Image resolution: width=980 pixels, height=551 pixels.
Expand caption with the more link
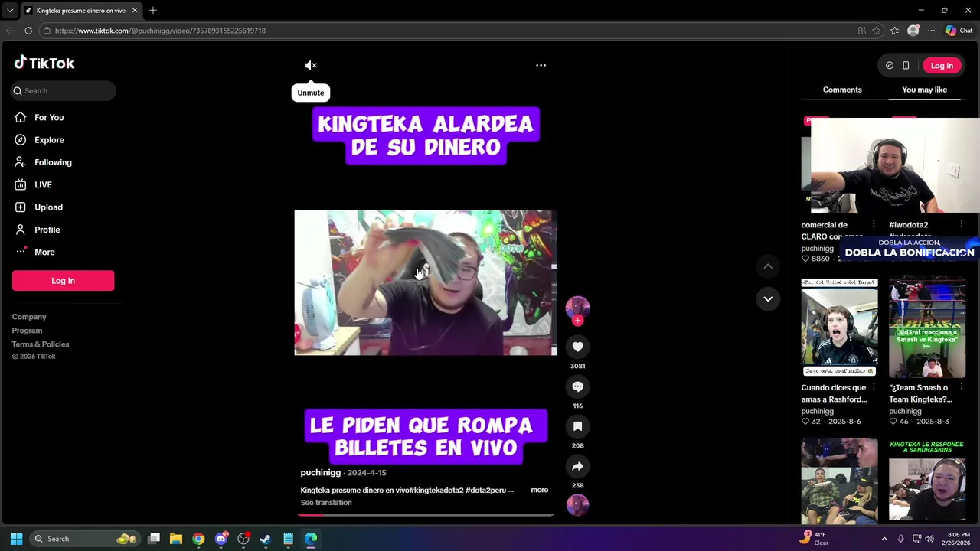click(539, 490)
